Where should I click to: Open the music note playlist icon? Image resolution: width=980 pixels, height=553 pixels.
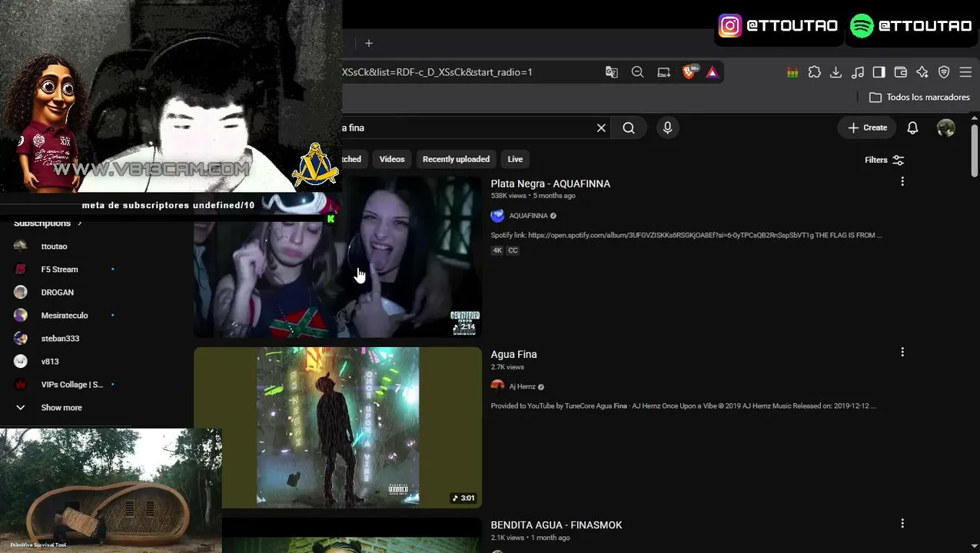click(858, 72)
